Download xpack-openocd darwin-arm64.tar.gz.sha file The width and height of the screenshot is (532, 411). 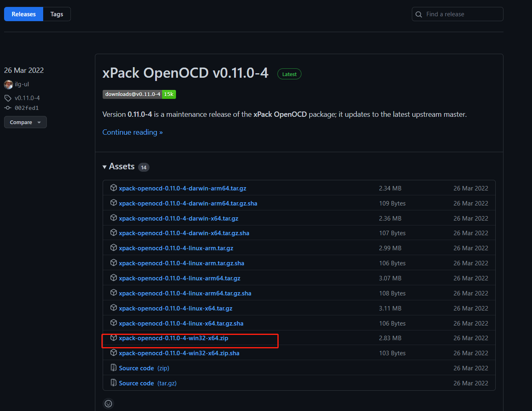click(x=188, y=203)
